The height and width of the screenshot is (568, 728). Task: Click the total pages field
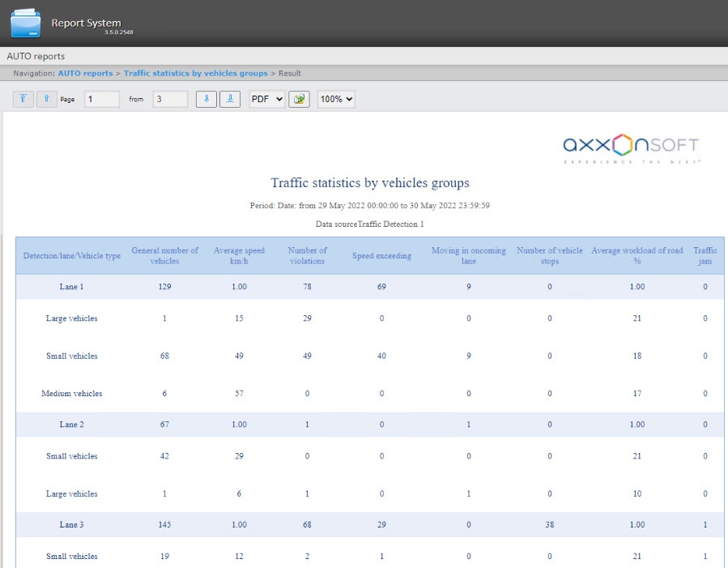170,99
